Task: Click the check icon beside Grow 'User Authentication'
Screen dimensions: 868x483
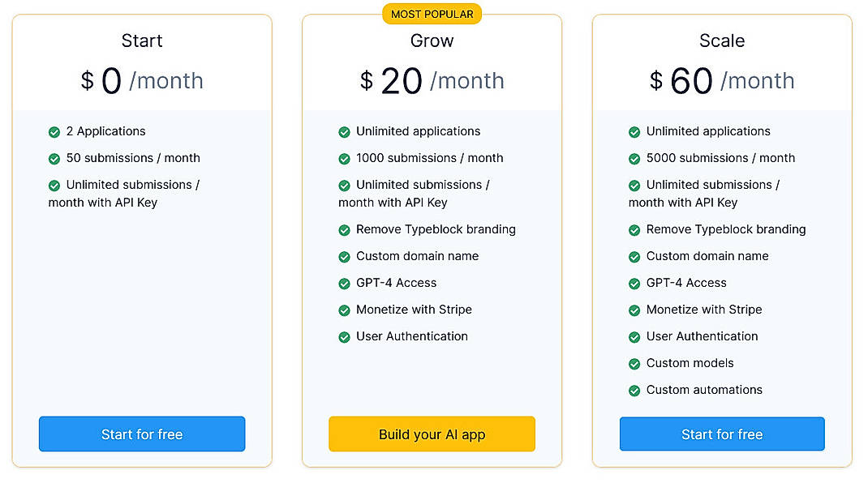Action: coord(344,337)
